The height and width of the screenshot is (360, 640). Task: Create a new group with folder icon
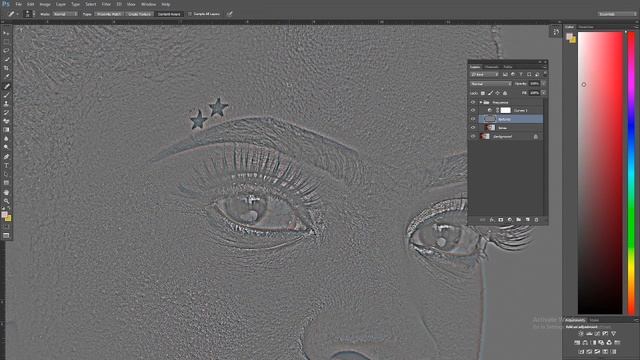(x=518, y=220)
